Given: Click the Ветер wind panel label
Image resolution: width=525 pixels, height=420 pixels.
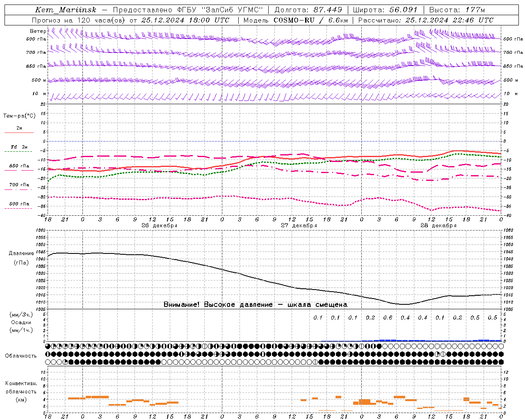Looking at the screenshot, I should pyautogui.click(x=38, y=31).
